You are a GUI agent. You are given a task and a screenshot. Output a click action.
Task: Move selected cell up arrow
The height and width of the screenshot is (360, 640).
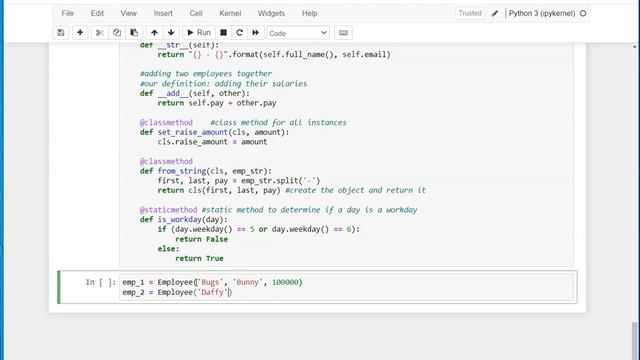(x=154, y=33)
